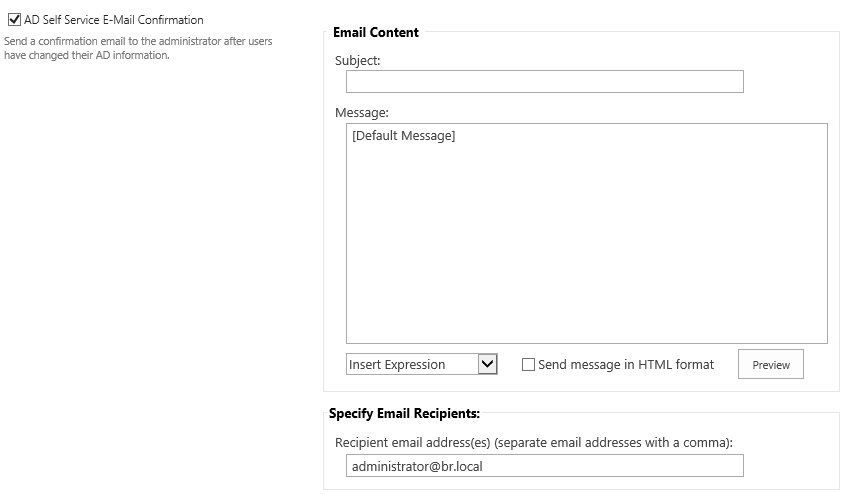Click the AD Self Service E-Mail Confirmation label
Viewport: 843px width, 494px height.
[x=113, y=20]
